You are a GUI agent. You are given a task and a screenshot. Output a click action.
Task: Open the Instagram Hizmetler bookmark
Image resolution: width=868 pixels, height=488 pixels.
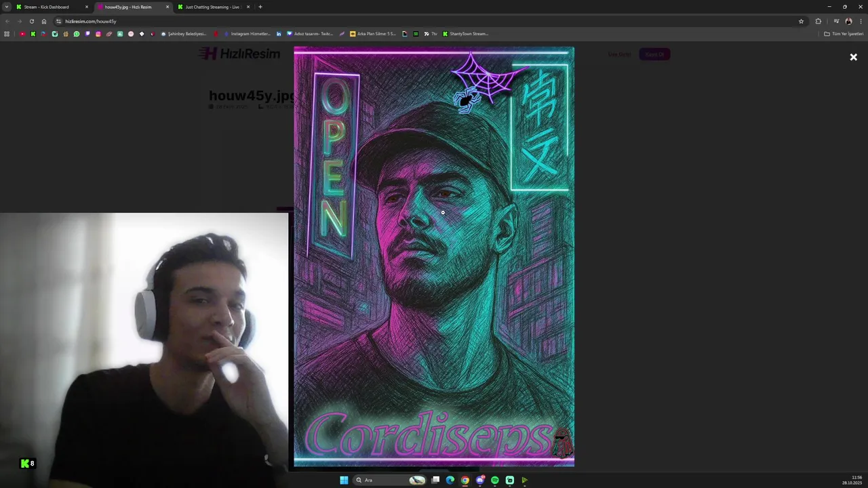coord(247,34)
